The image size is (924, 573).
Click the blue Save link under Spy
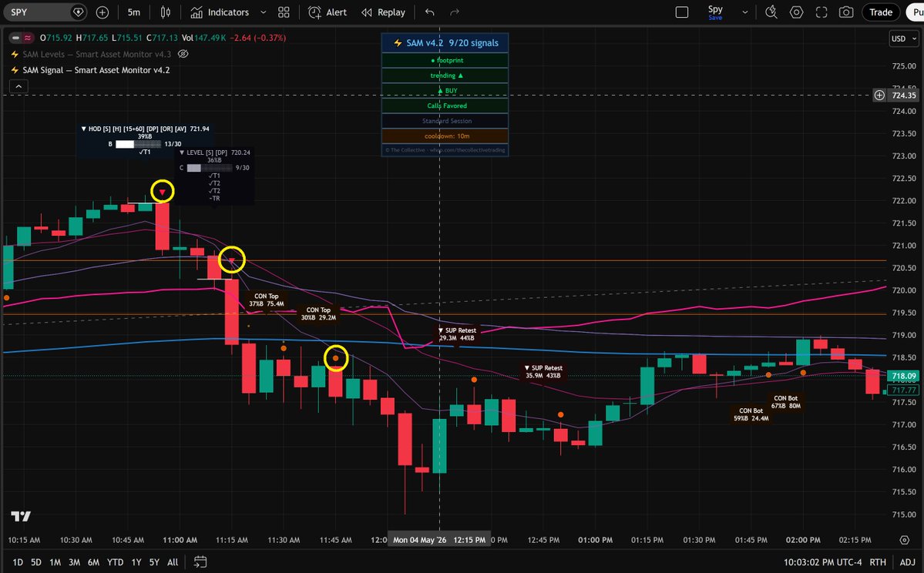715,18
